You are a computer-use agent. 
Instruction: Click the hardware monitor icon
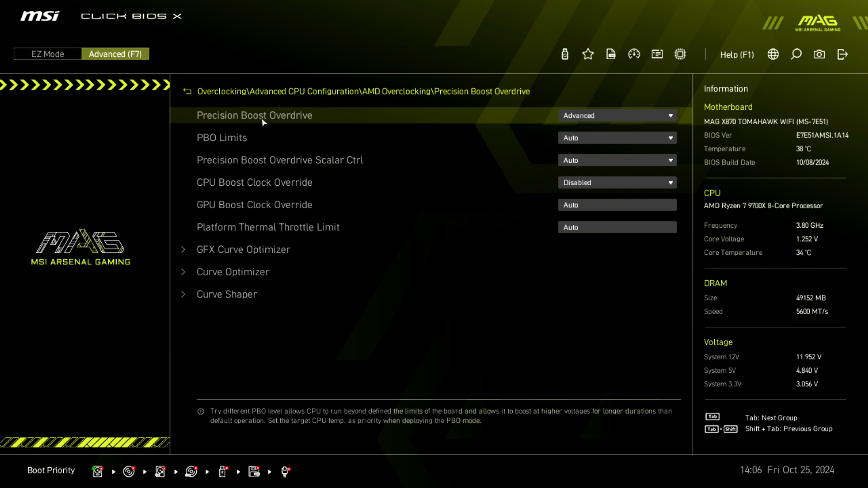[x=634, y=54]
